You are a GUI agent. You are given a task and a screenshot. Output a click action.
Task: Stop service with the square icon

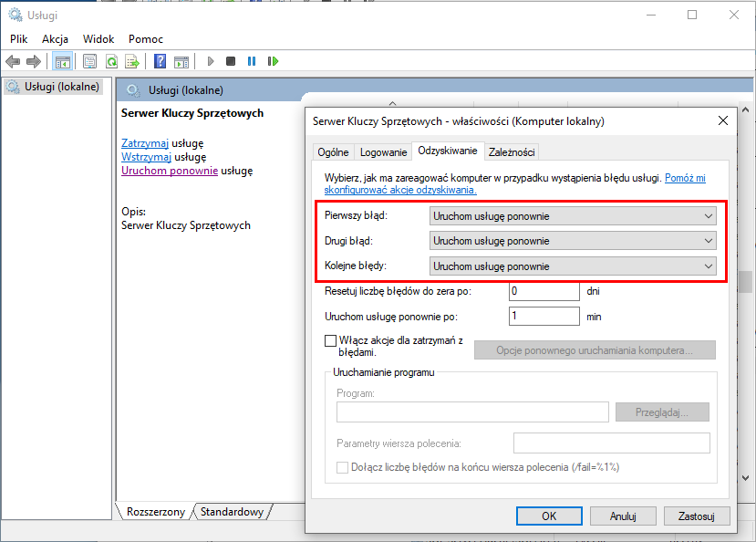pyautogui.click(x=231, y=61)
